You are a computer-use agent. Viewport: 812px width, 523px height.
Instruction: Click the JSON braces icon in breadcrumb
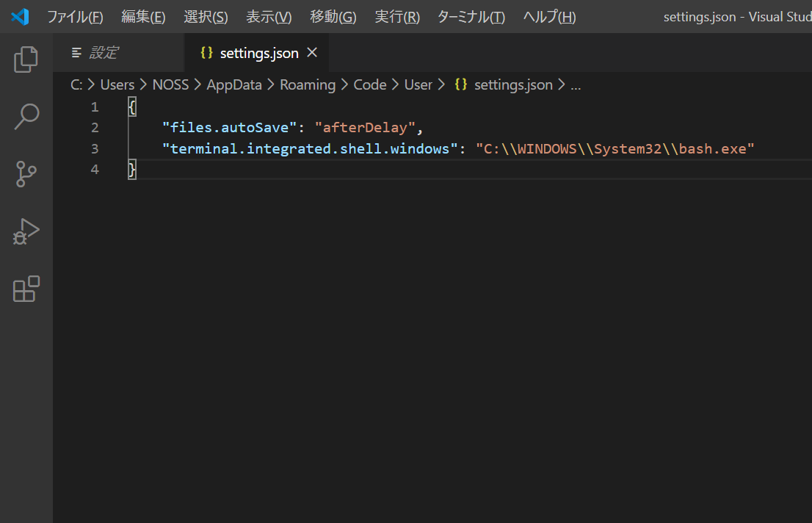pos(460,84)
